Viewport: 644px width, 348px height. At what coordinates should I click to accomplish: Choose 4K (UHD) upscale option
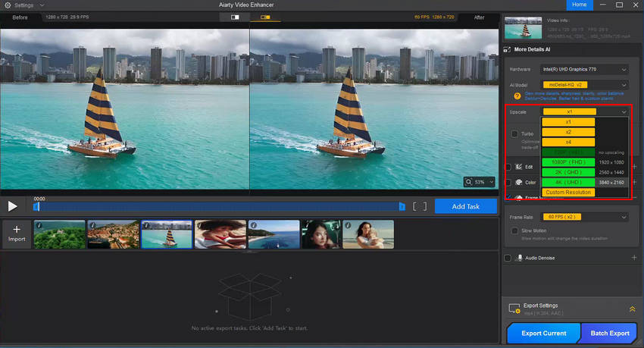[x=568, y=183]
